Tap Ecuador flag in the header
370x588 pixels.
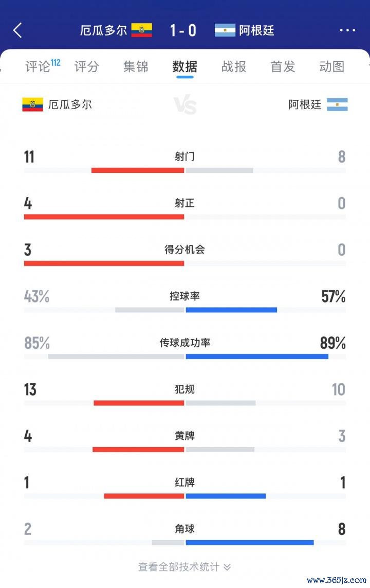point(141,30)
